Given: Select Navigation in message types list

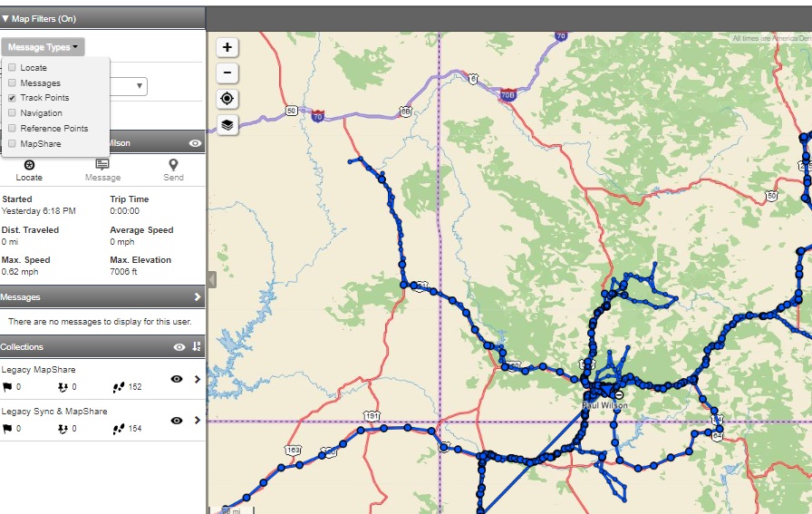Looking at the screenshot, I should [41, 113].
